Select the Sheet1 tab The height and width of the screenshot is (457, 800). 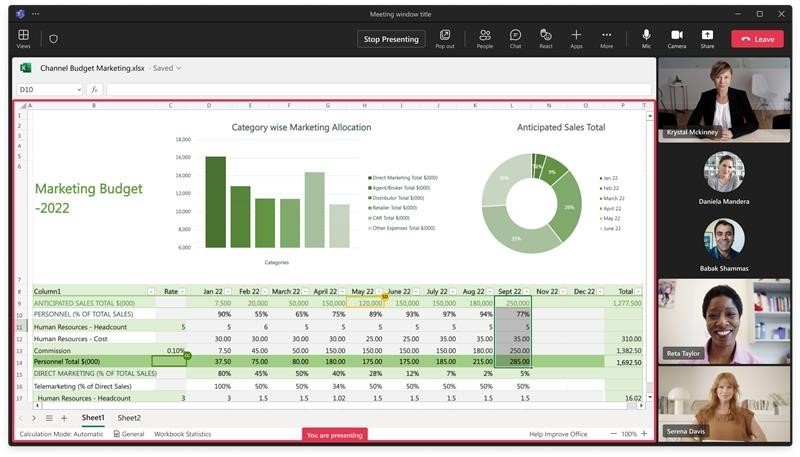[x=93, y=418]
